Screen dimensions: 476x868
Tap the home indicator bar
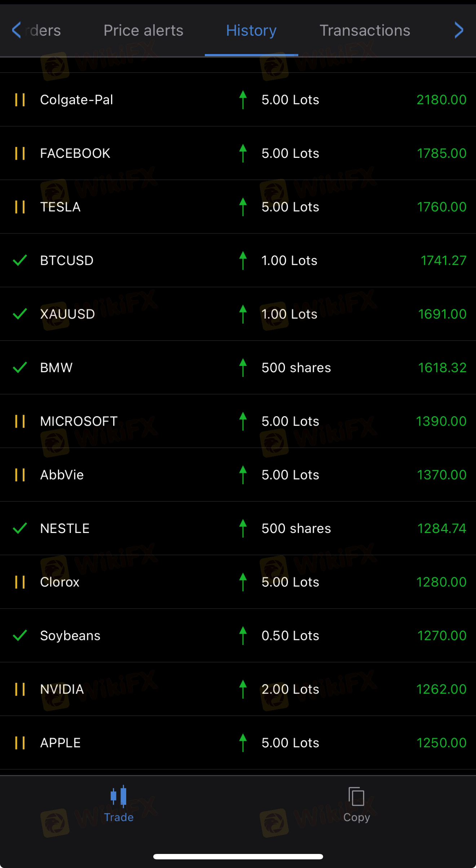tap(238, 856)
